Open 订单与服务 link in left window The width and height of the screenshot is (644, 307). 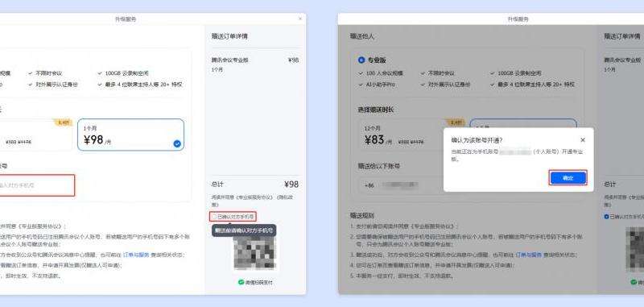tap(135, 255)
